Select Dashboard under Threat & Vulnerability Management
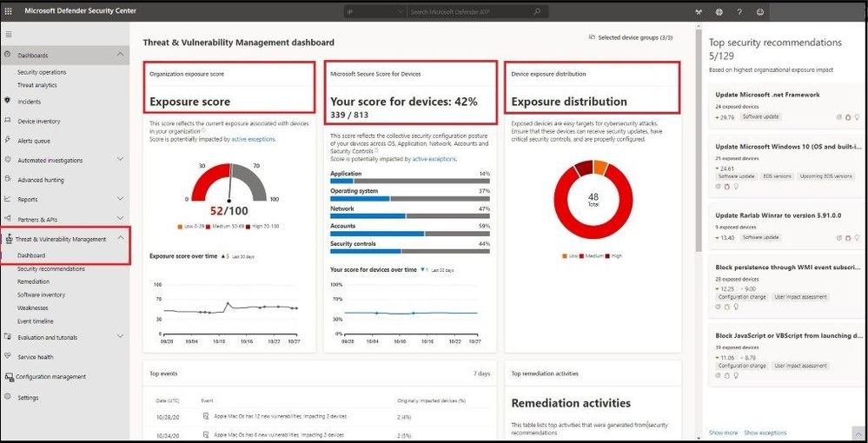This screenshot has height=443, width=868. [31, 255]
